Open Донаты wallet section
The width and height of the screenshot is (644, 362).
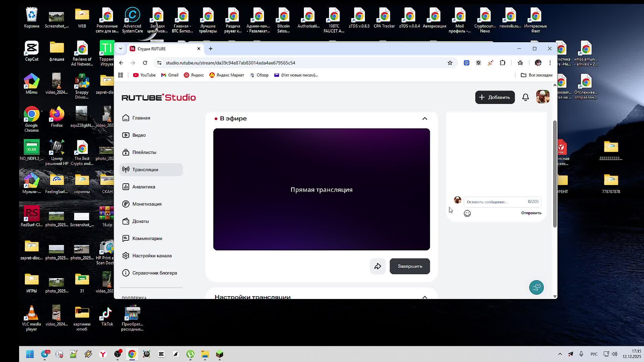tap(140, 221)
